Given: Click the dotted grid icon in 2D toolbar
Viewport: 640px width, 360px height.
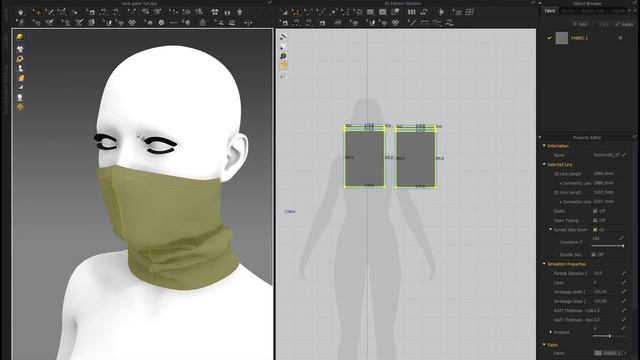Looking at the screenshot, I should 470,12.
